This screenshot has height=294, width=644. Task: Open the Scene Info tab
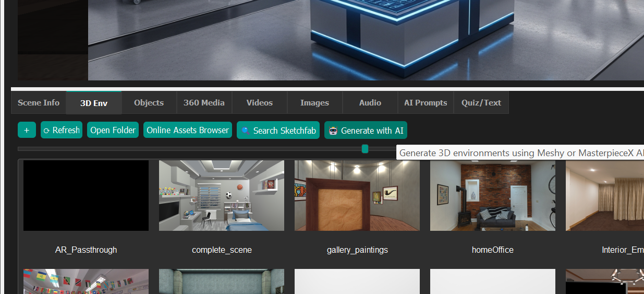tap(39, 103)
